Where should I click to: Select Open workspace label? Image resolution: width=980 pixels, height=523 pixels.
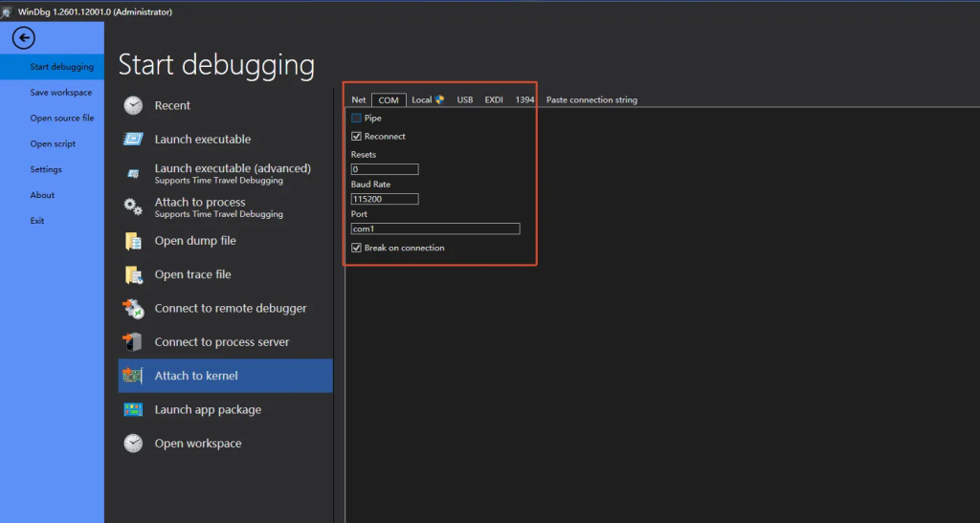pos(198,443)
